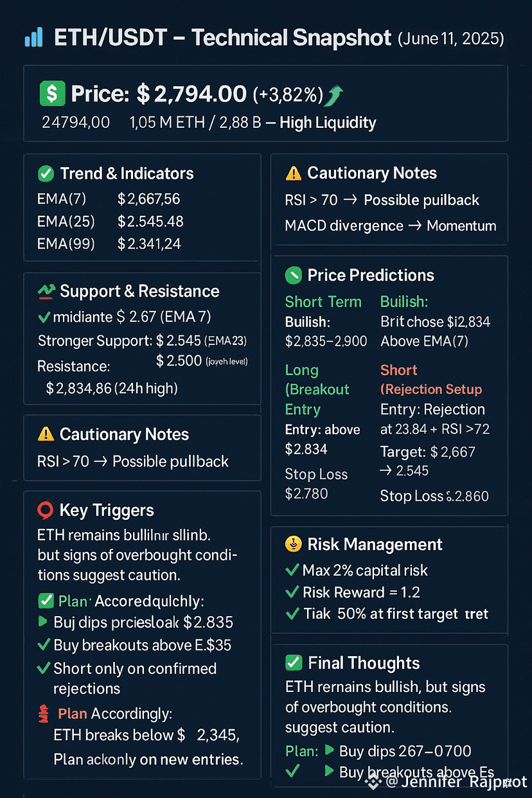The width and height of the screenshot is (532, 798).
Task: Expand the Buy dips 267–0700 arrow bullet
Action: tap(329, 750)
